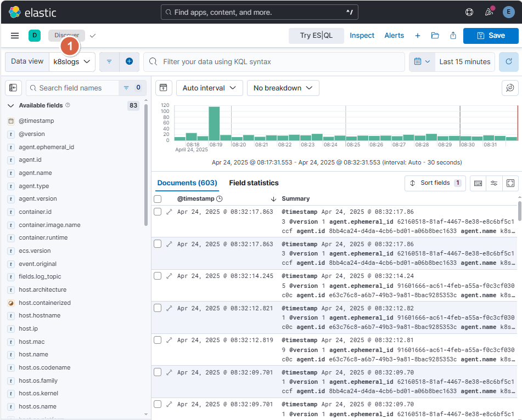Select the @timestamp field in sidebar
Image resolution: width=522 pixels, height=420 pixels.
36,121
